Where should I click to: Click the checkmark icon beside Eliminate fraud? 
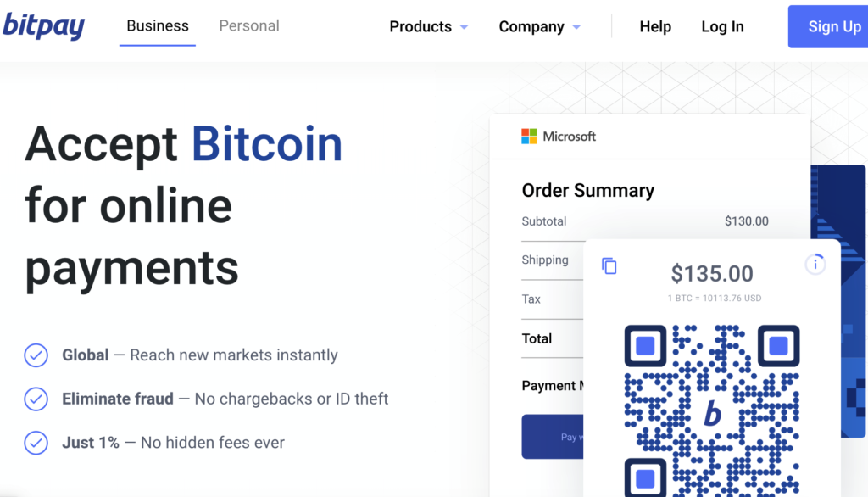[x=36, y=399]
